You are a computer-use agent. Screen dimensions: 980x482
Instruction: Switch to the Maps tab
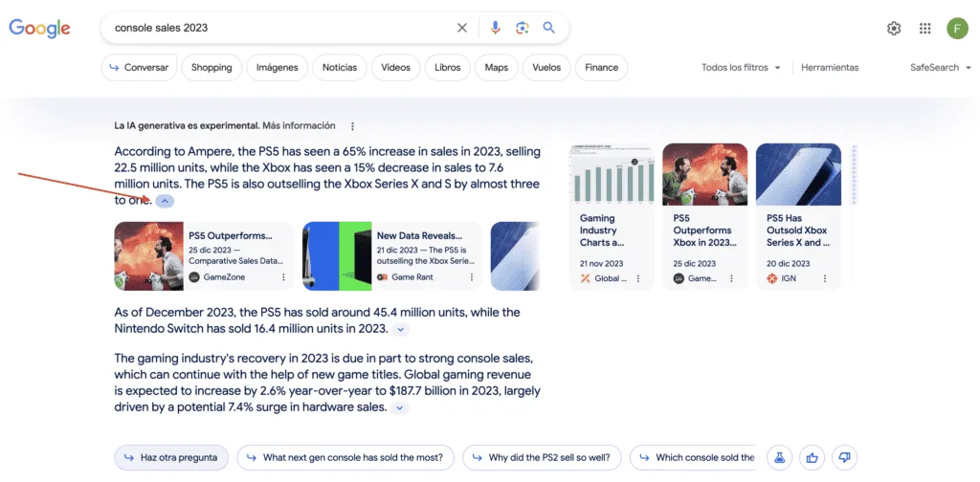click(x=497, y=68)
